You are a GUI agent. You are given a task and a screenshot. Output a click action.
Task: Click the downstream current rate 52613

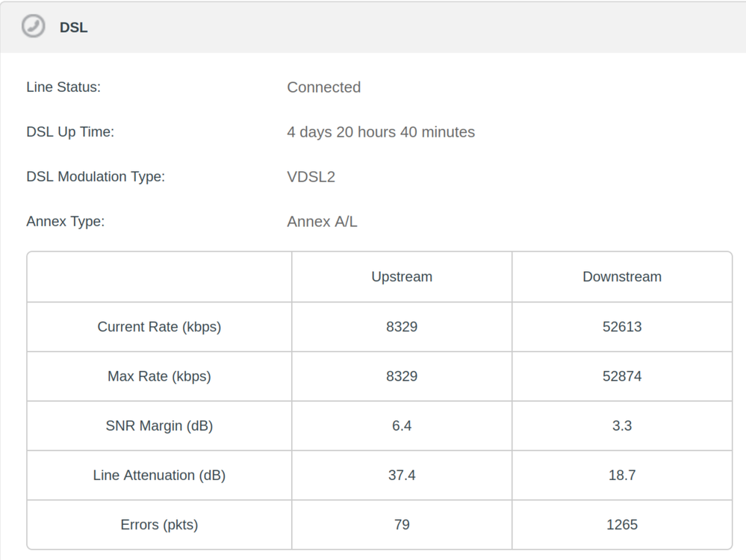coord(622,327)
